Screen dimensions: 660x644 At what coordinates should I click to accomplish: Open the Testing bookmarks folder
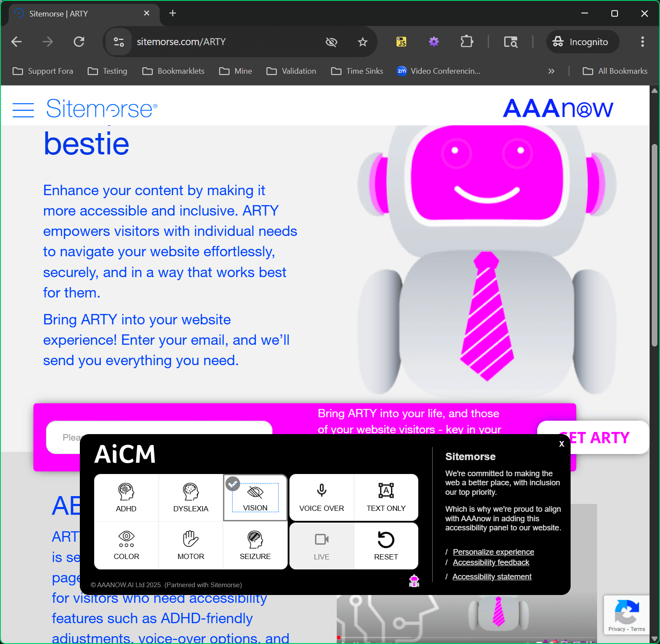coord(108,71)
